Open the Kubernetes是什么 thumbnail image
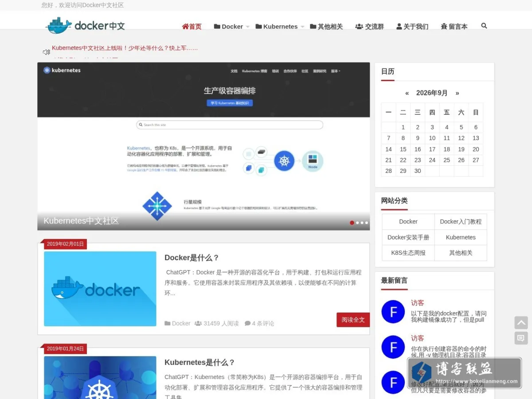 point(100,377)
